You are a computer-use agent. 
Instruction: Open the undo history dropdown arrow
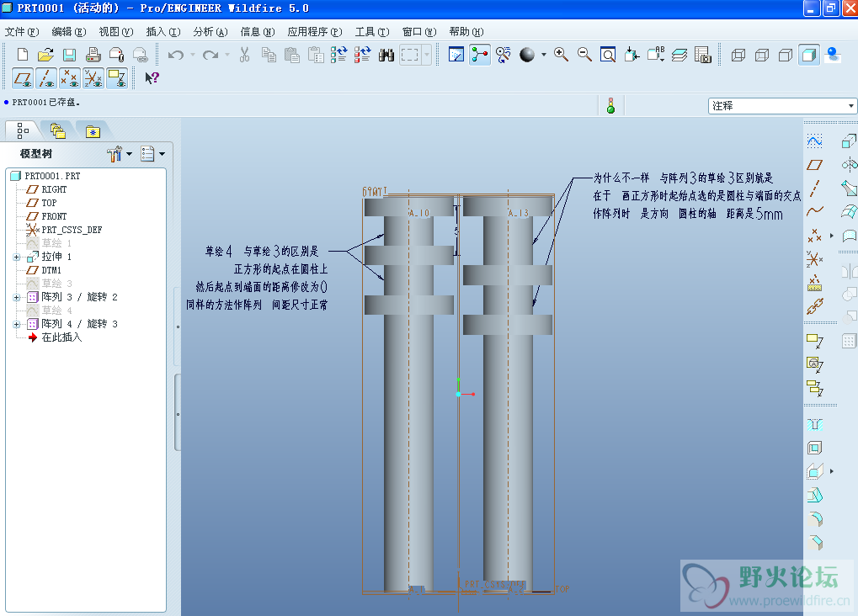[193, 55]
